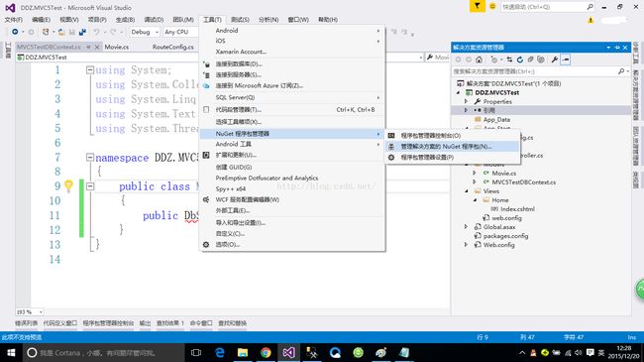
Task: Open File Explorer from the taskbar
Action: pos(243,352)
